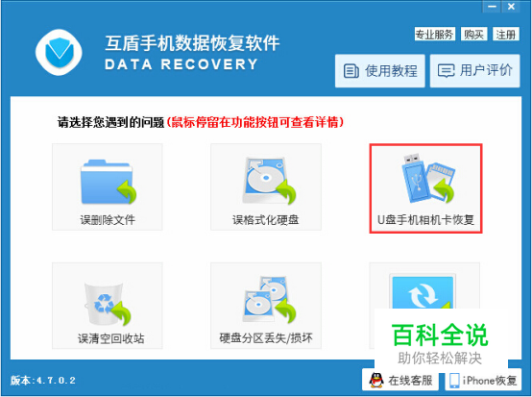Image resolution: width=532 pixels, height=397 pixels.
Task: Launch iPhone恢复 phone recovery button
Action: (x=483, y=380)
